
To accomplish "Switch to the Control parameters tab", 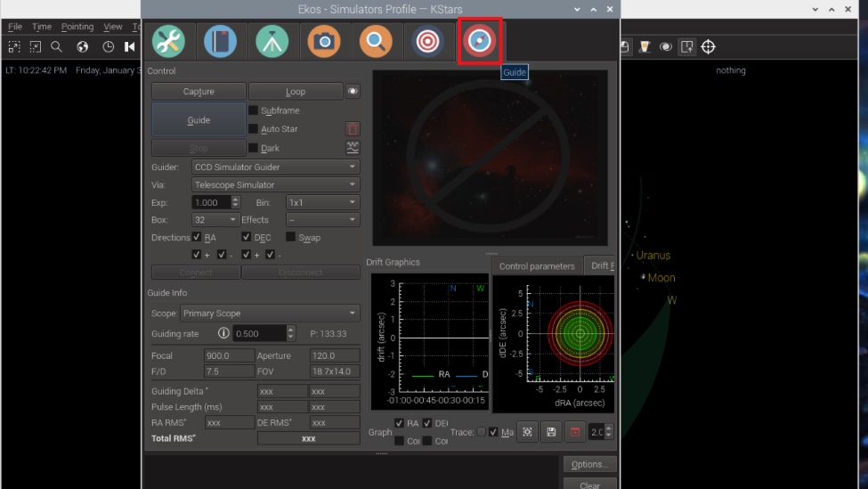I will point(536,266).
